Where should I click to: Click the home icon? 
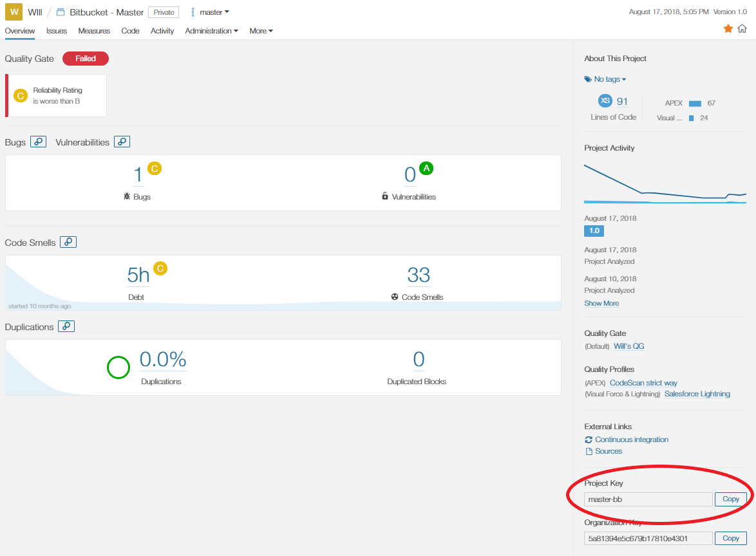[x=742, y=28]
